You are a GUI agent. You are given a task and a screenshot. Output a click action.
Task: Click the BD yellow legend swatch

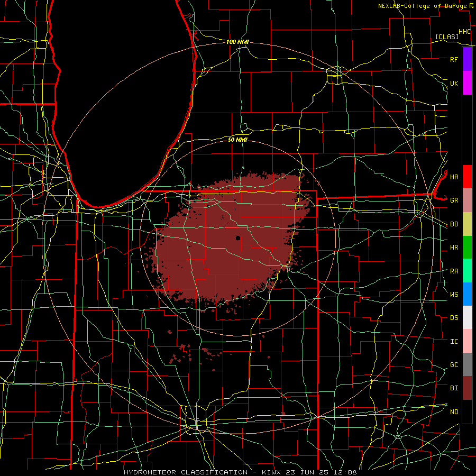click(x=467, y=224)
